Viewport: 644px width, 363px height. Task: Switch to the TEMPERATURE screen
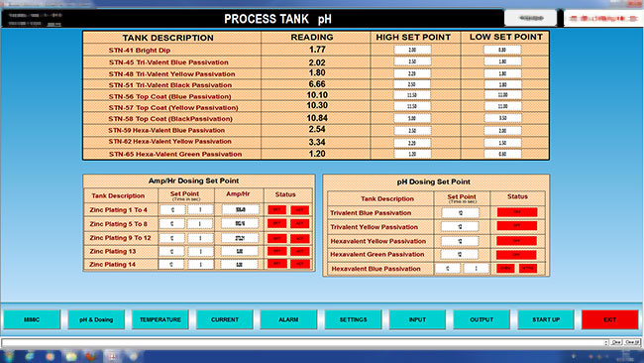(161, 319)
